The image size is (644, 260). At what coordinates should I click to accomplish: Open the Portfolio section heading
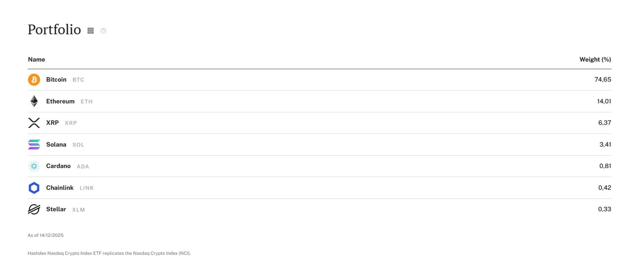coord(54,29)
